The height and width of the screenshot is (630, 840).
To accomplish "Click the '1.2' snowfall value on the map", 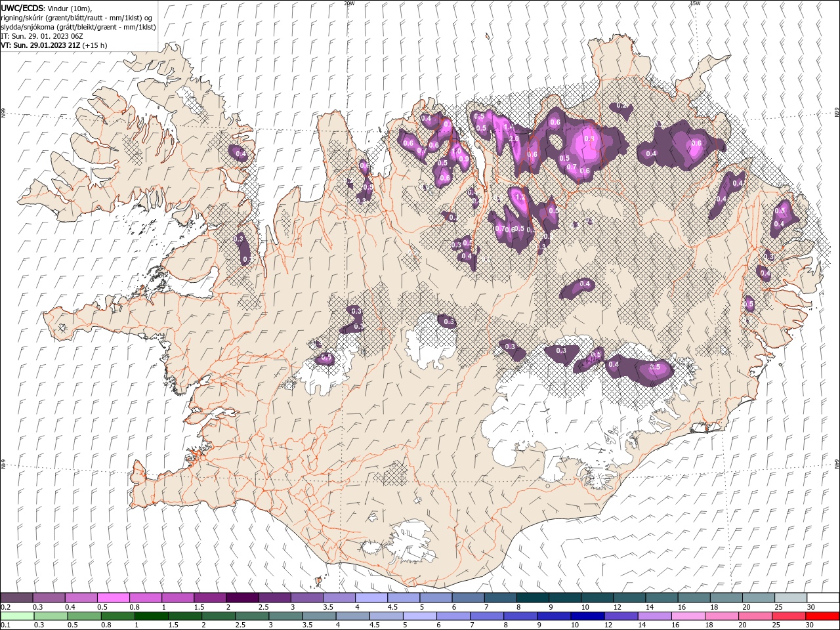I will coord(521,197).
